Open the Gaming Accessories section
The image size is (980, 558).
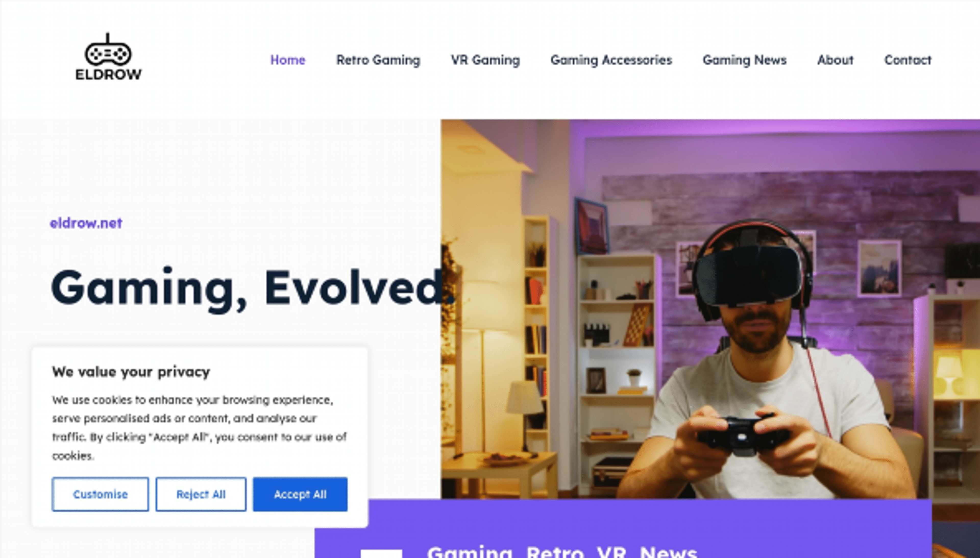(x=611, y=60)
